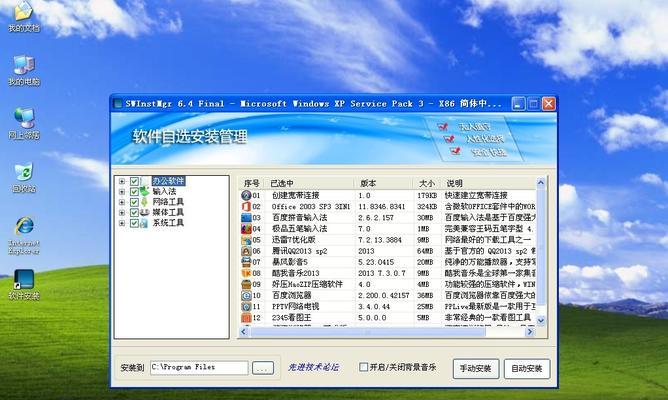Viewport: 668px width, 400px height.
Task: Click the 媒体工具 tree category icon
Action: coord(145,212)
